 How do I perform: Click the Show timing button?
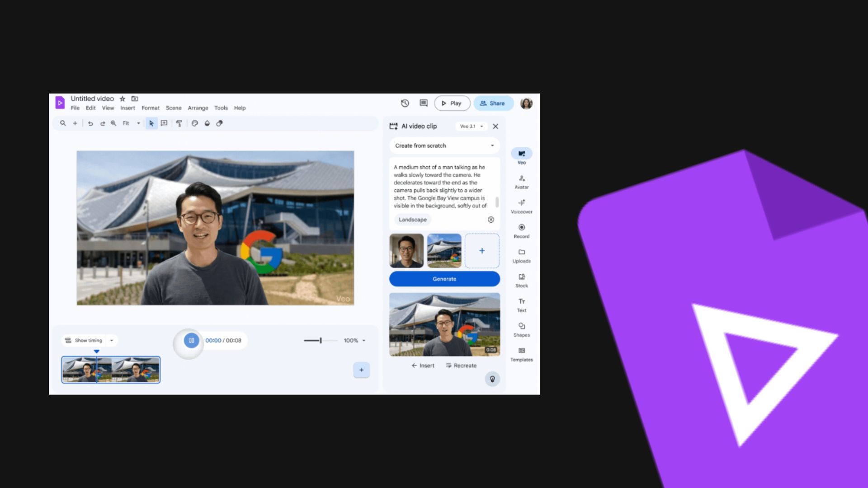pyautogui.click(x=84, y=340)
